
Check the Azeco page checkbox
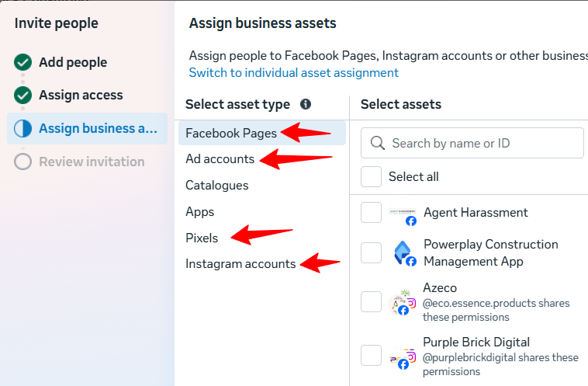coord(371,302)
